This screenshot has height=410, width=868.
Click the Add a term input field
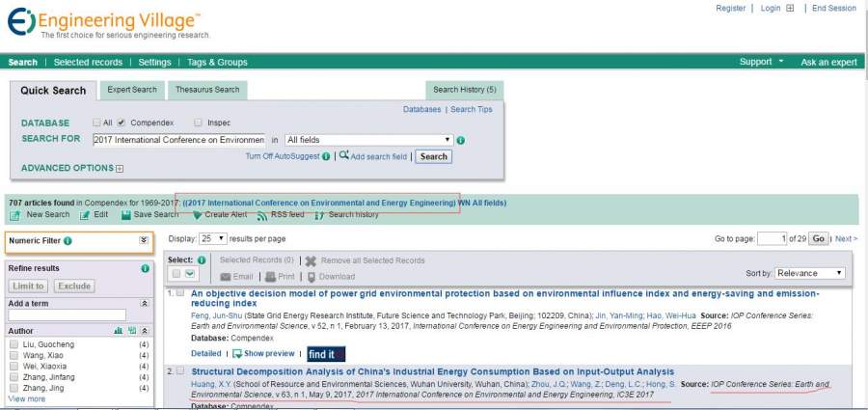[67, 315]
